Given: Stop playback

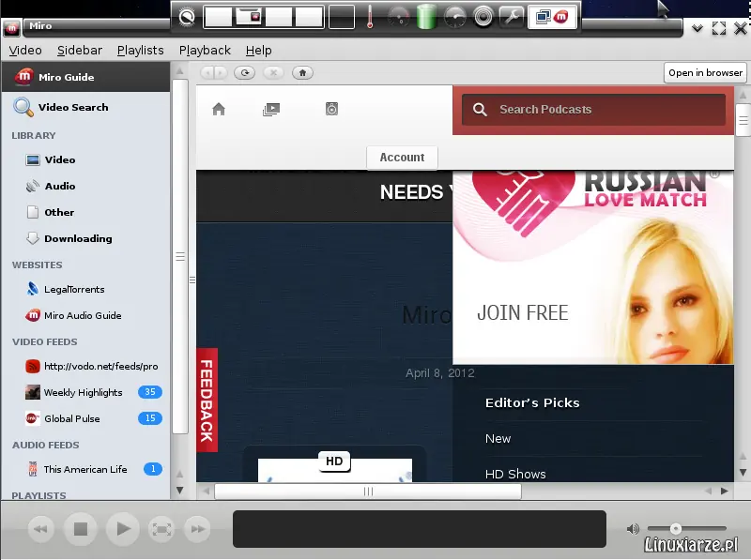Looking at the screenshot, I should click(x=81, y=529).
